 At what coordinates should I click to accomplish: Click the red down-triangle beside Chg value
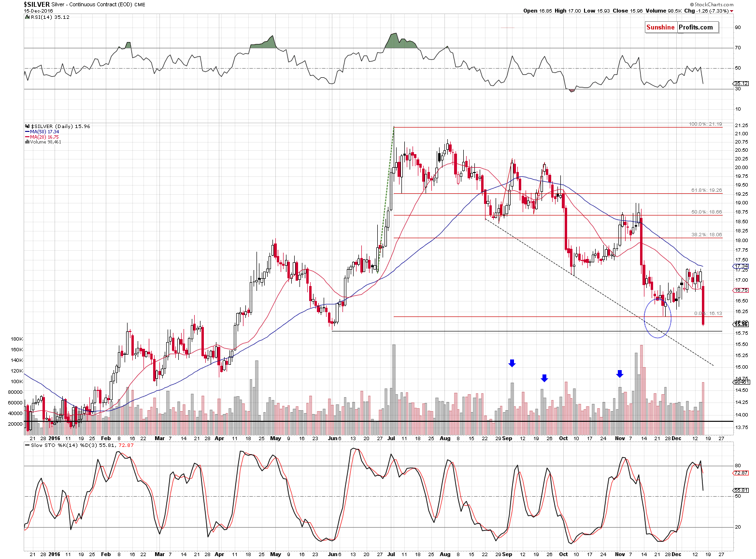click(x=731, y=11)
